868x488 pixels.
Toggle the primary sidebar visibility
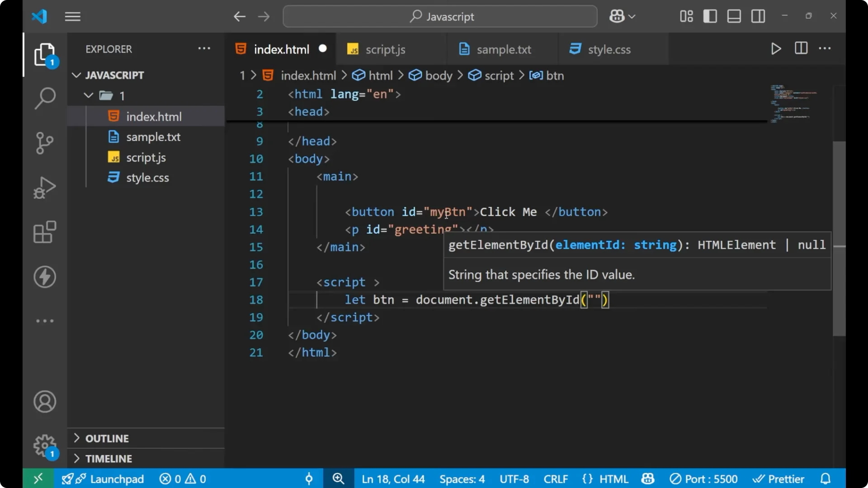[710, 16]
